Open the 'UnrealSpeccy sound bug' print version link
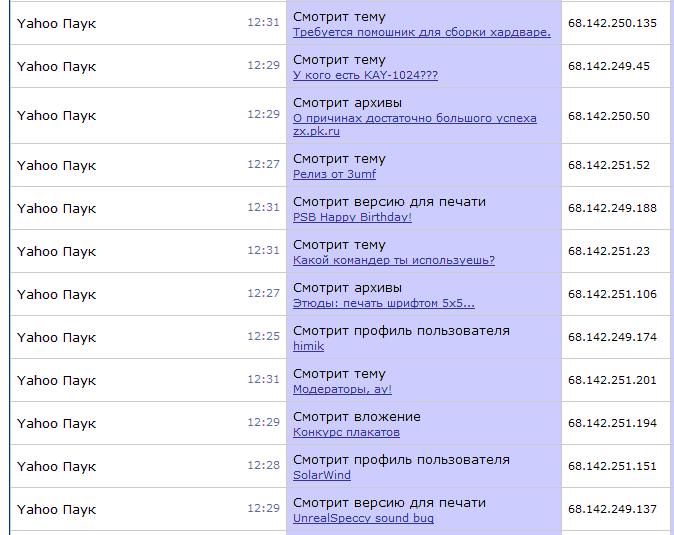The width and height of the screenshot is (674, 535). point(363,518)
